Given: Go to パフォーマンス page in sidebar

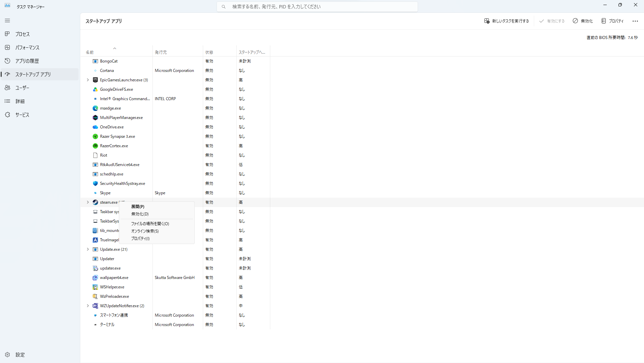Looking at the screenshot, I should [x=40, y=48].
